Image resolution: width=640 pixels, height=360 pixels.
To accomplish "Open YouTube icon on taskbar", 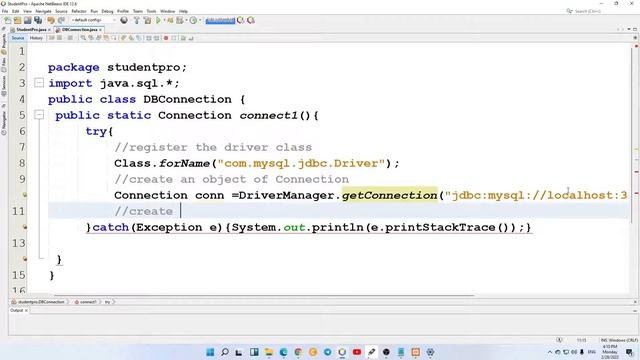I will point(357,352).
